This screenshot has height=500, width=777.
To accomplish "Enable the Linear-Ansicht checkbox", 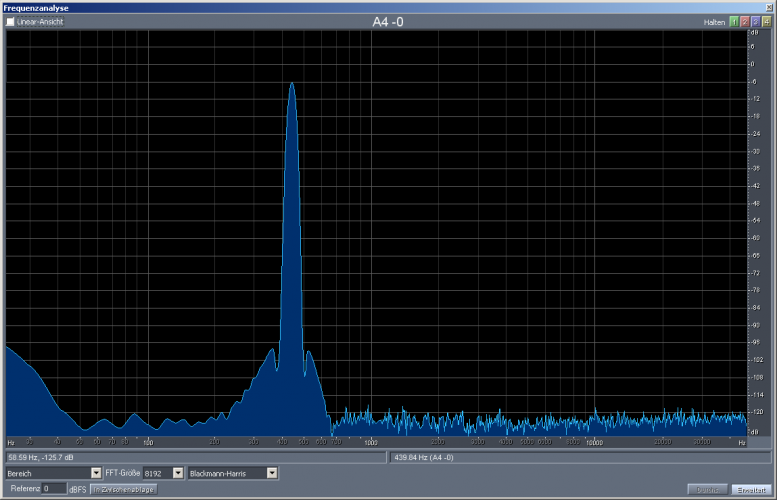I will click(11, 22).
